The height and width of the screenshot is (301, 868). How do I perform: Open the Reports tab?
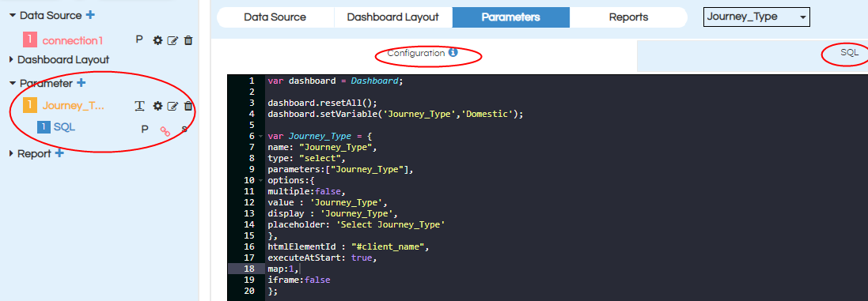628,17
